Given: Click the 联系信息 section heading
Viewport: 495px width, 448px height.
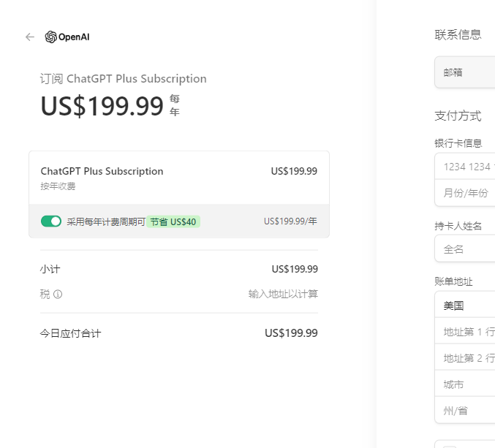Looking at the screenshot, I should point(458,34).
